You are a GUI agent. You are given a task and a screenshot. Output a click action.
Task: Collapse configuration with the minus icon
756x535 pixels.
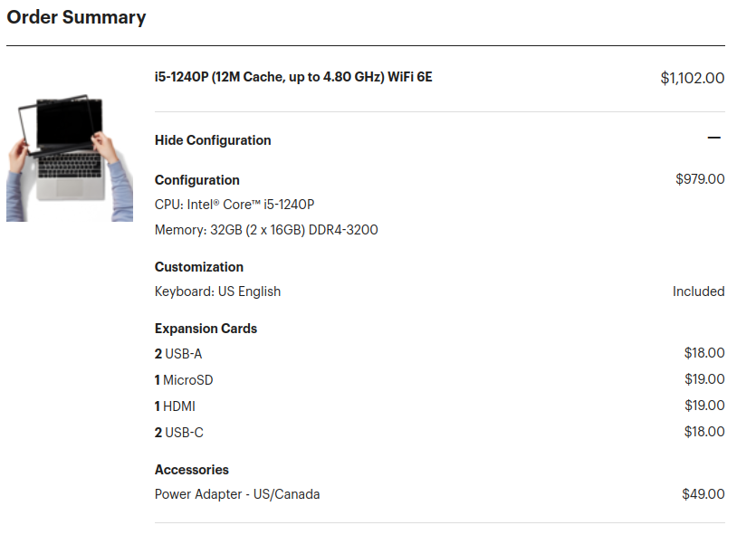click(x=713, y=138)
